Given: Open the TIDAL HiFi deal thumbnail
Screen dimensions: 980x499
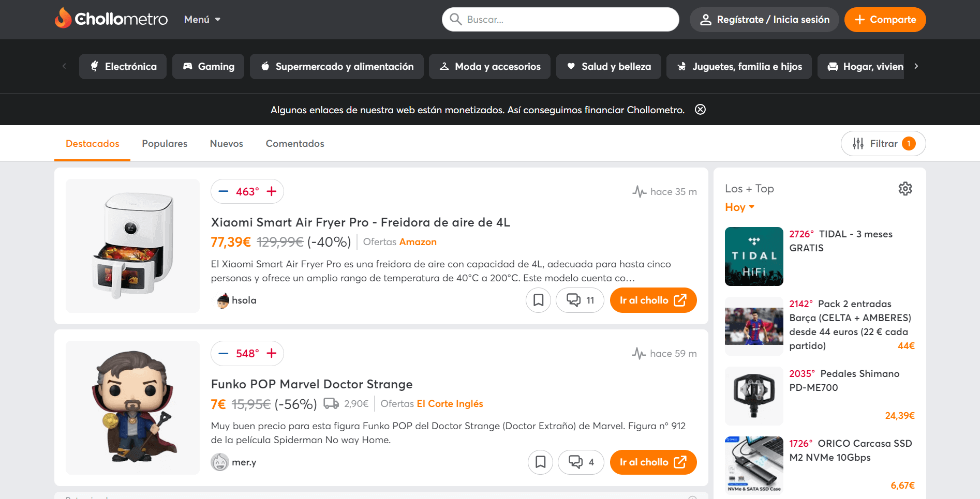Looking at the screenshot, I should 754,256.
